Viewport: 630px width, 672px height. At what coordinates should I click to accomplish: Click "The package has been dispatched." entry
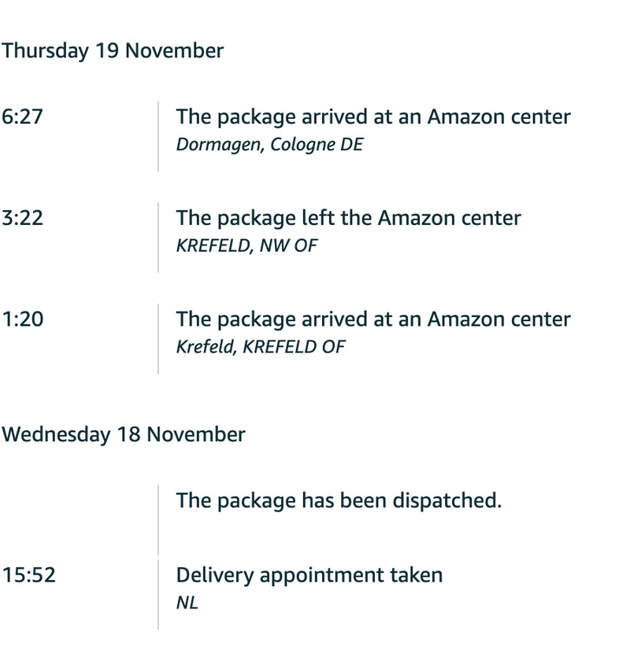coord(339,500)
